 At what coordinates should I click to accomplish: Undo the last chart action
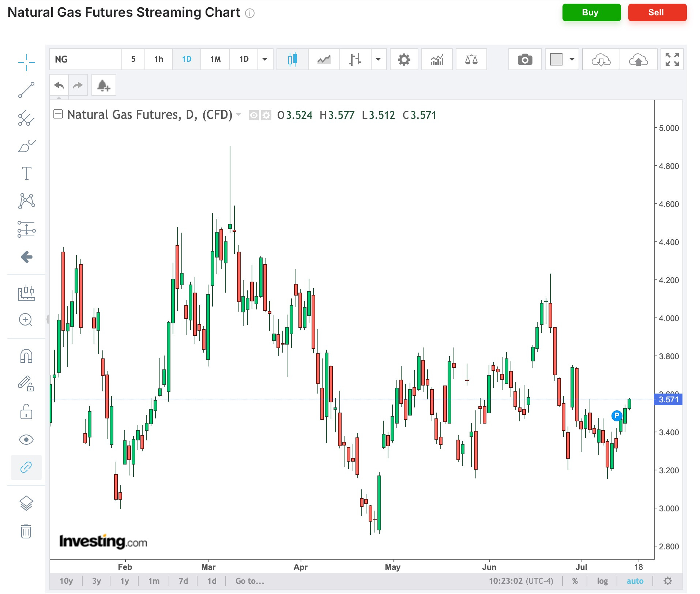(x=59, y=85)
